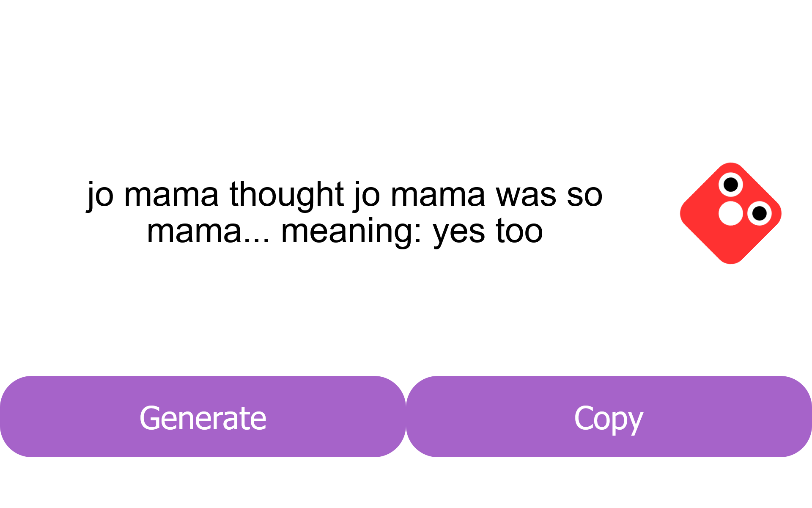
Task: Click the "Generate" label text
Action: point(203,418)
